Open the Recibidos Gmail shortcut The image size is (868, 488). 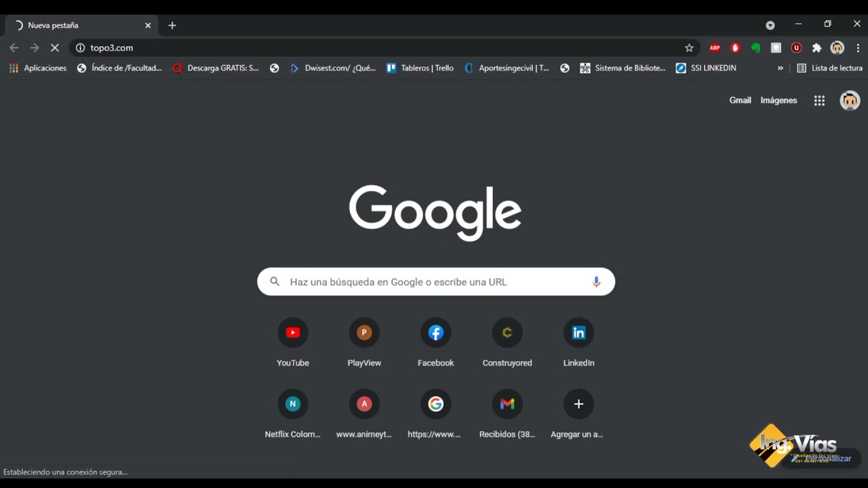pos(507,414)
